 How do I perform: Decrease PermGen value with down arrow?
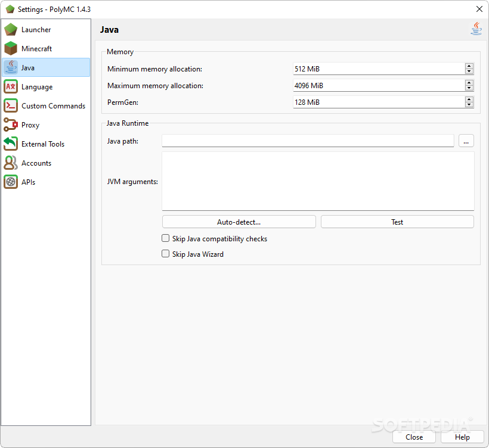tap(469, 105)
